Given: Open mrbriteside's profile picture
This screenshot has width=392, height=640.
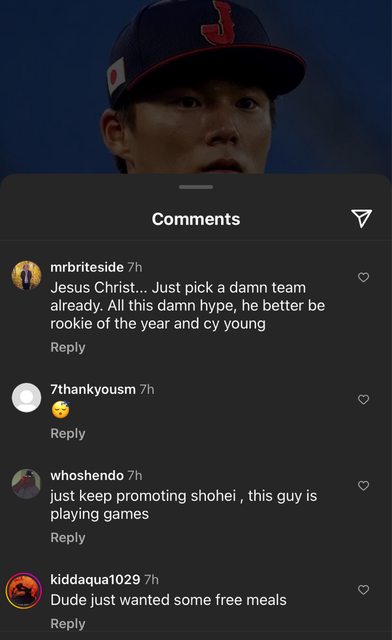Looking at the screenshot, I should [x=26, y=275].
